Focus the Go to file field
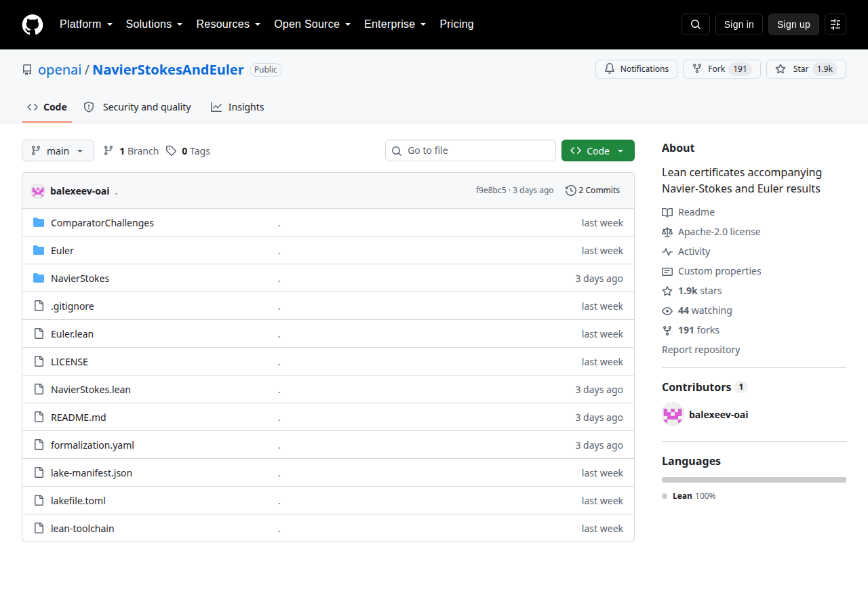 471,150
